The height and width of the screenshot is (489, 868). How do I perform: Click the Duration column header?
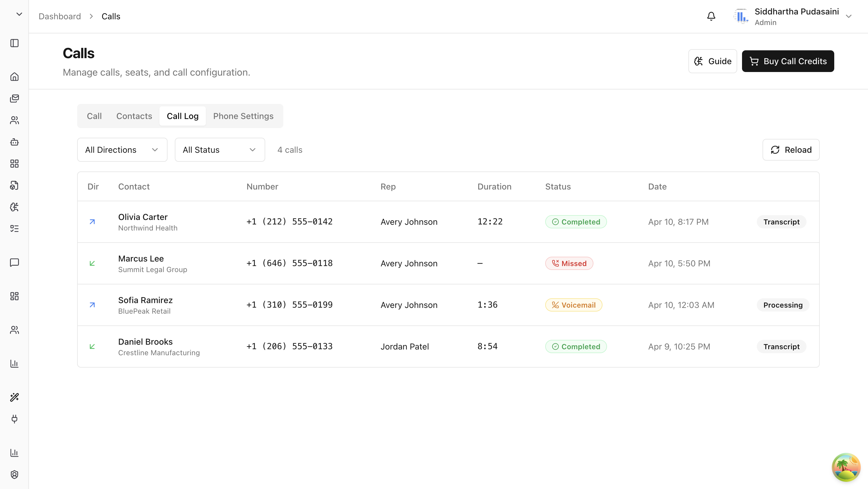pyautogui.click(x=494, y=187)
